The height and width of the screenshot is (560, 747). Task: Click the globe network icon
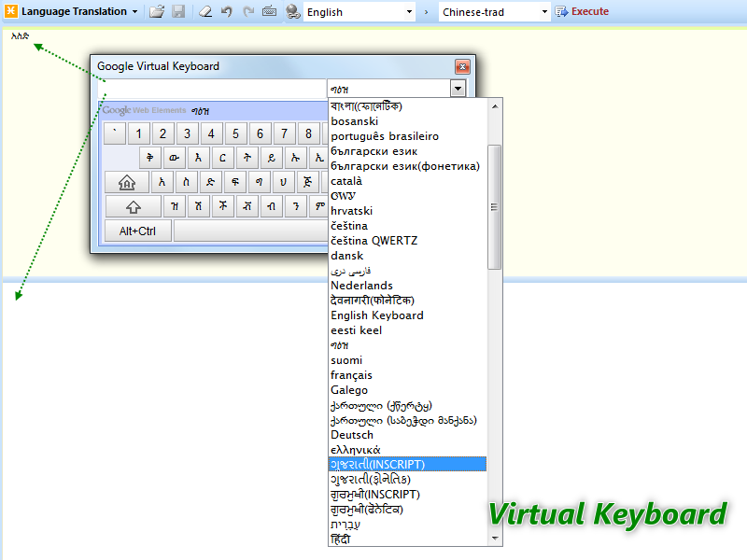click(x=293, y=11)
